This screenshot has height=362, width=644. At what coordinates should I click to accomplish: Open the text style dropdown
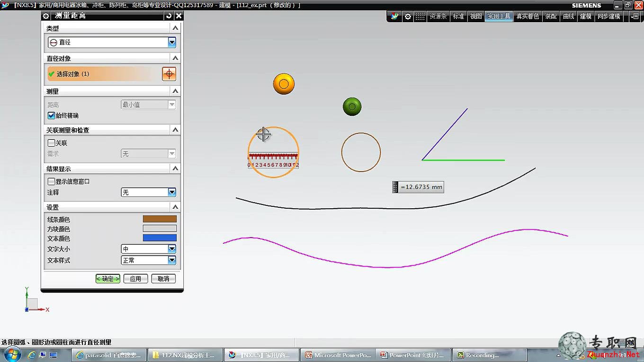tap(149, 260)
